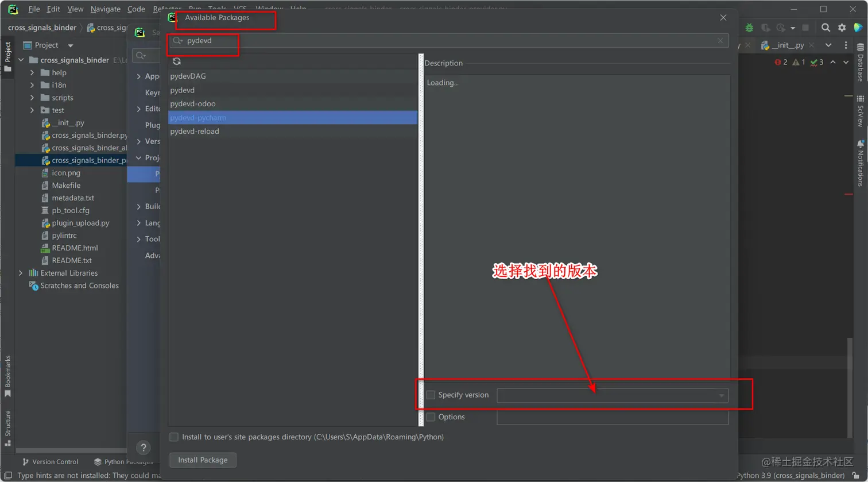868x482 pixels.
Task: Click the PyCharm logo icon in title bar
Action: pos(13,9)
